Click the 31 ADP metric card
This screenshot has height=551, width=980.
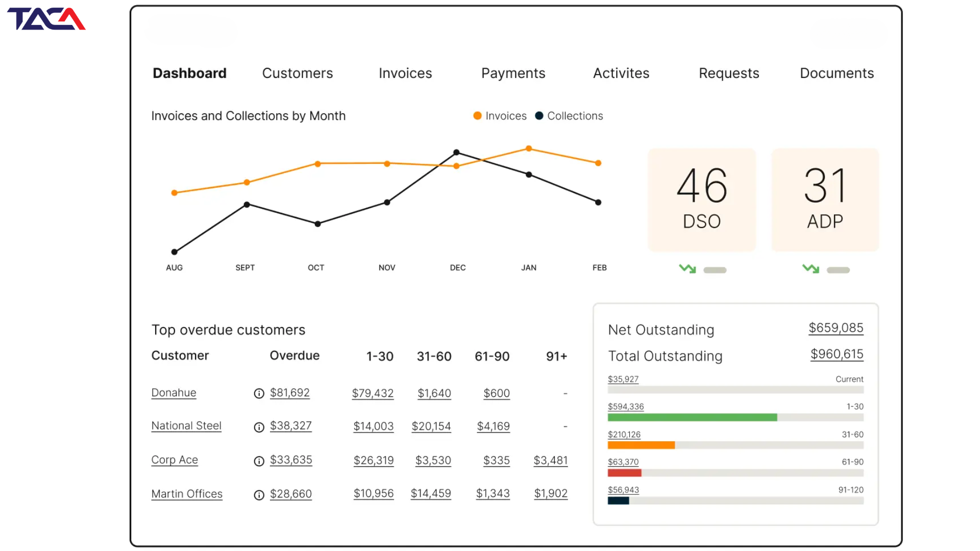tap(825, 199)
